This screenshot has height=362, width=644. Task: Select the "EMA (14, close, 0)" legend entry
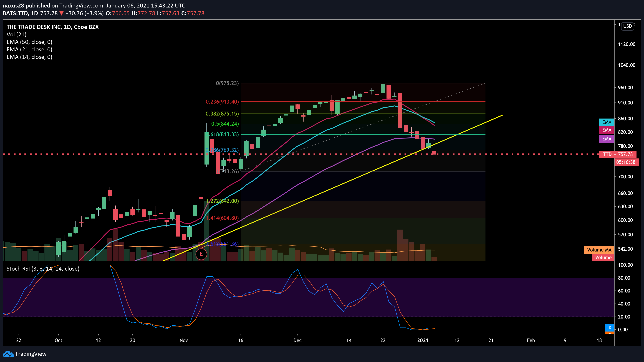pyautogui.click(x=29, y=57)
